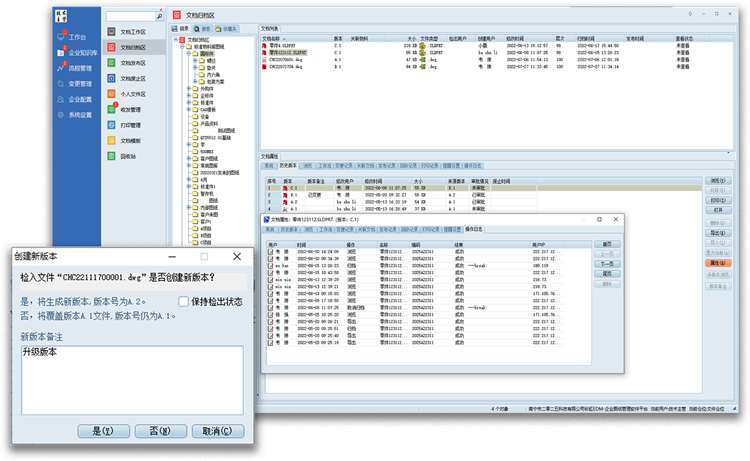750x461 pixels.
Task: Enable the 保持检出状态 checkbox
Action: tap(182, 301)
